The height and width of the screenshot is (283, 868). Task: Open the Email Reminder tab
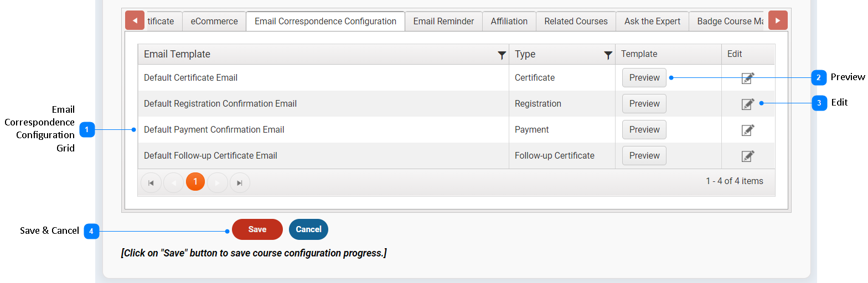443,21
